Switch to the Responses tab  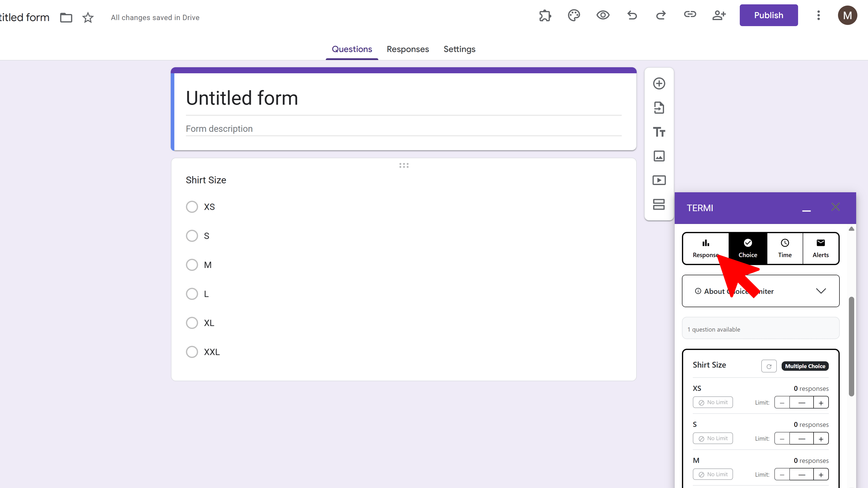coord(408,49)
